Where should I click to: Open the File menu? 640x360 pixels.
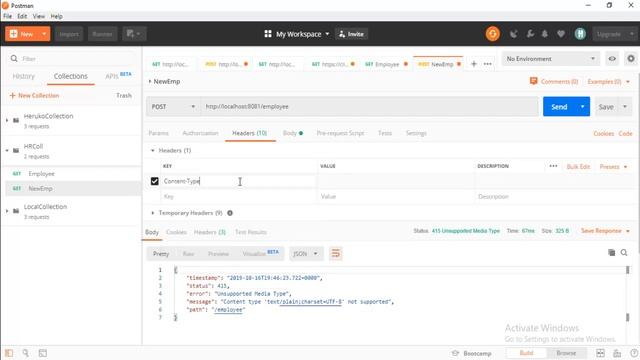point(7,16)
